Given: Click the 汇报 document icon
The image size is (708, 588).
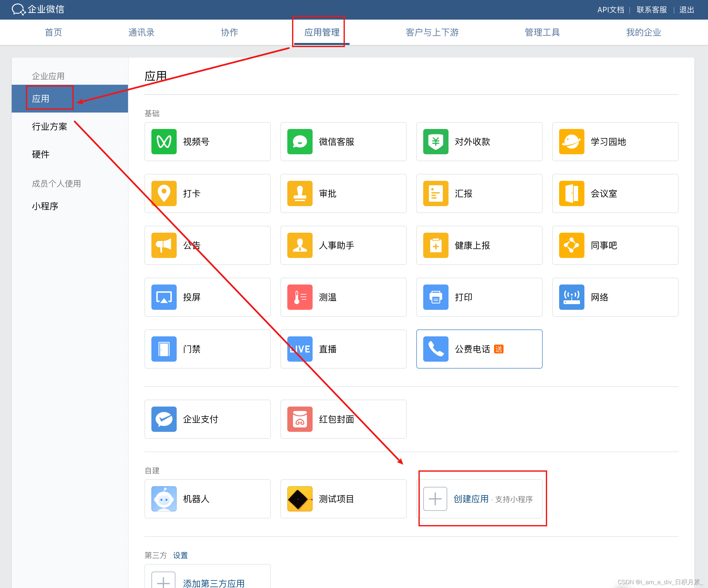Looking at the screenshot, I should click(436, 193).
